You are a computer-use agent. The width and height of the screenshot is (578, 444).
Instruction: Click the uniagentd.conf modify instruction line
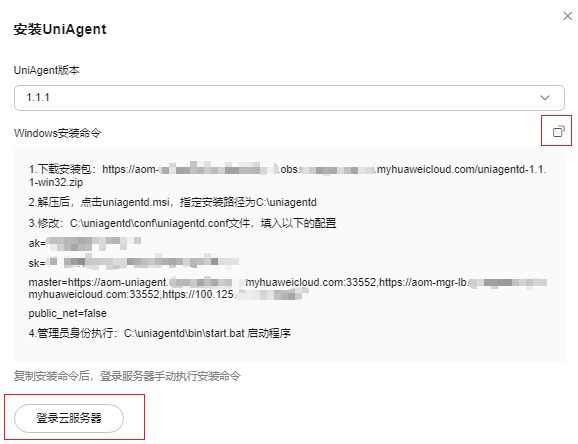[x=182, y=223]
